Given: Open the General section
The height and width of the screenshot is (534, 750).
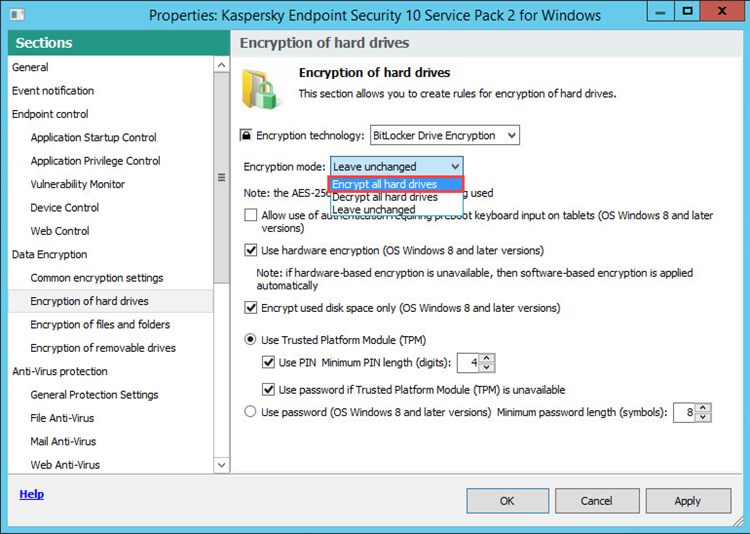Looking at the screenshot, I should pos(110,67).
